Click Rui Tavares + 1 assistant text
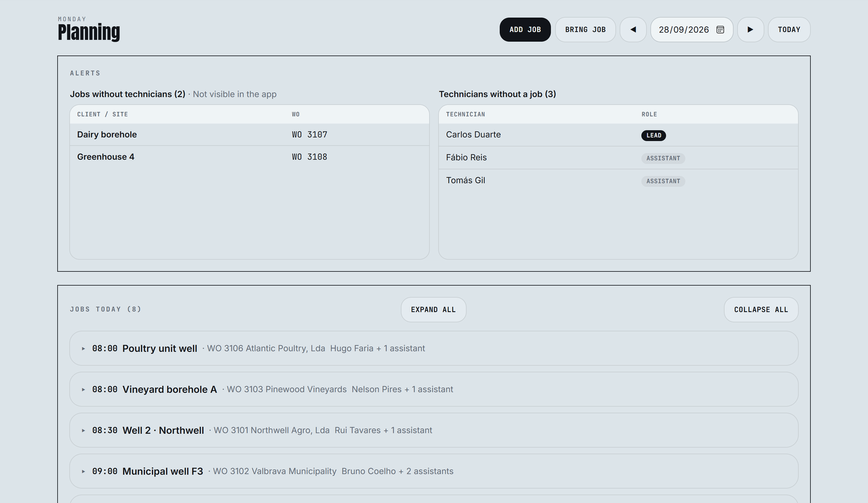 (384, 430)
